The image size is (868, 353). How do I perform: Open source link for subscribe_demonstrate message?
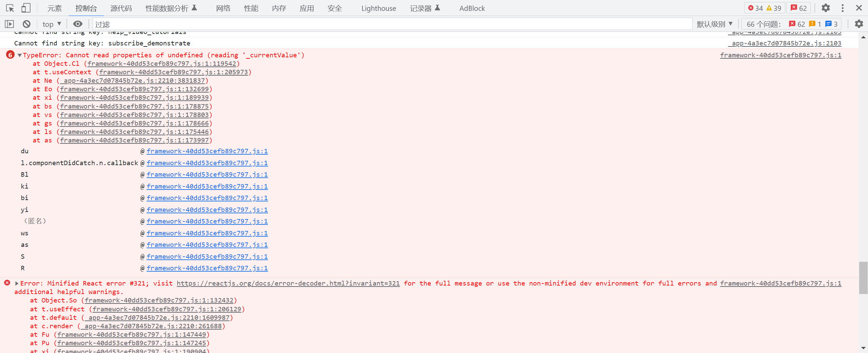pyautogui.click(x=785, y=43)
